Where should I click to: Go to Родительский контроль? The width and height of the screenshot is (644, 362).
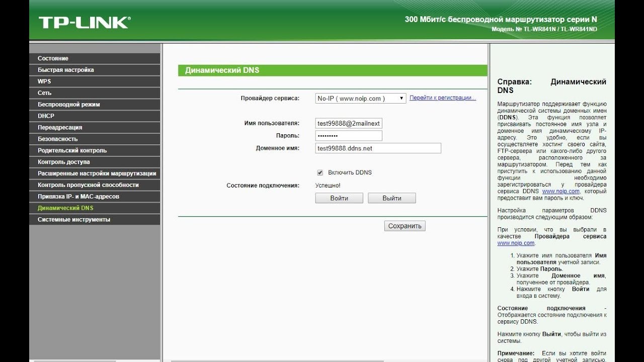(x=95, y=150)
